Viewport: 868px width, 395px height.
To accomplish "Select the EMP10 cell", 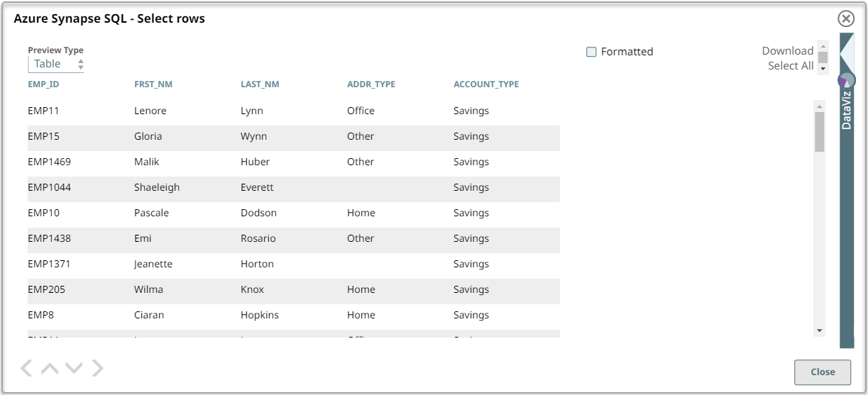I will pyautogui.click(x=43, y=213).
